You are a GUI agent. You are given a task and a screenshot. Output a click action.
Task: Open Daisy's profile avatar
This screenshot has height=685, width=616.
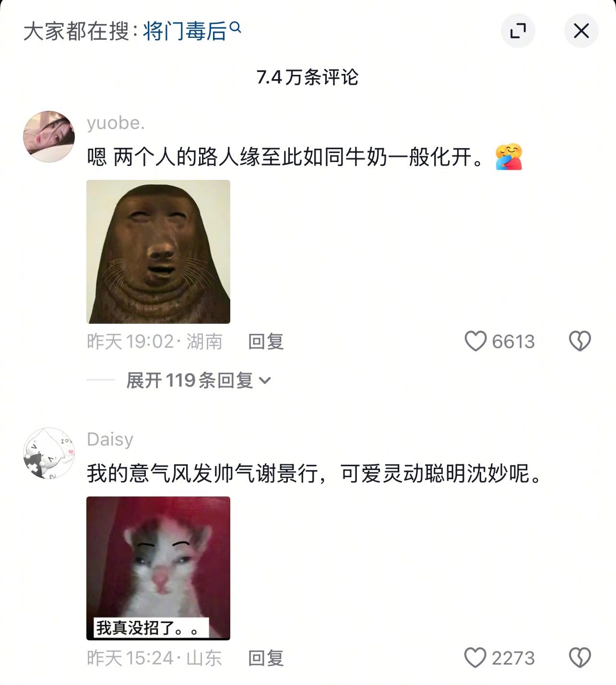[49, 453]
